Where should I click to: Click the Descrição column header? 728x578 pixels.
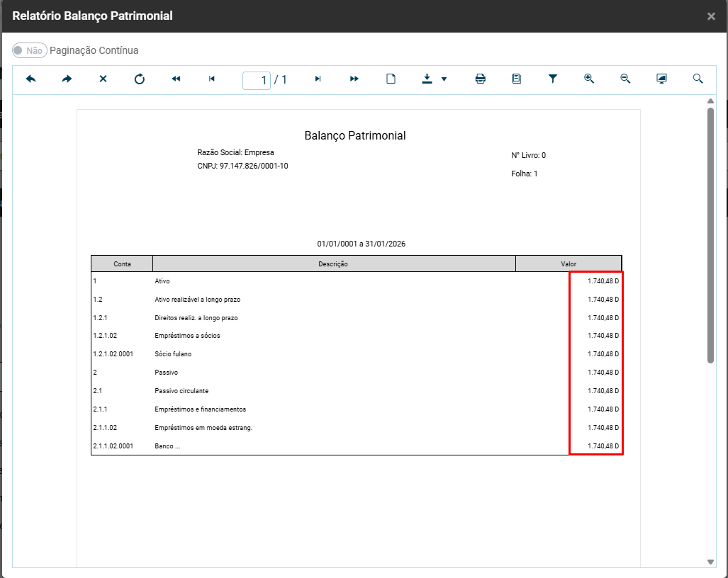[x=333, y=263]
